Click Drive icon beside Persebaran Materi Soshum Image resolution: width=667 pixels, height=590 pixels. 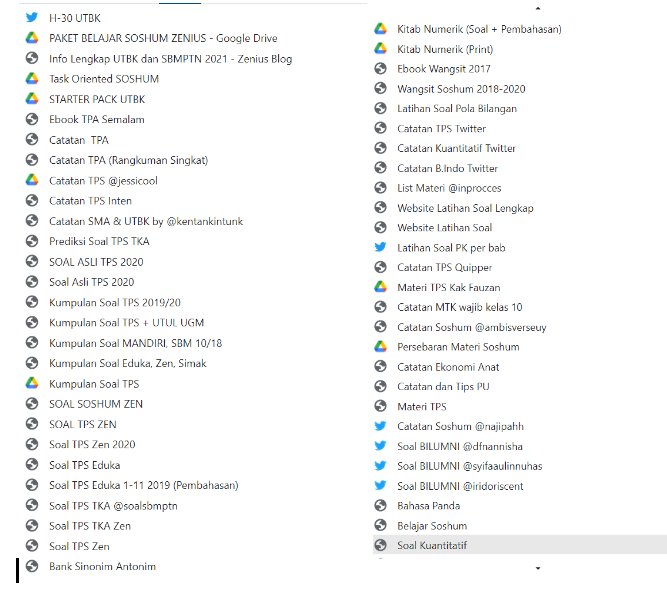click(380, 347)
